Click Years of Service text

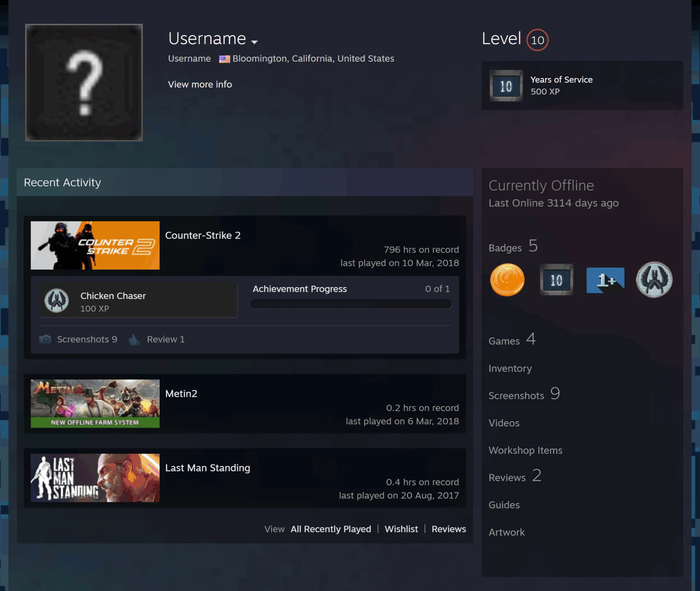561,80
